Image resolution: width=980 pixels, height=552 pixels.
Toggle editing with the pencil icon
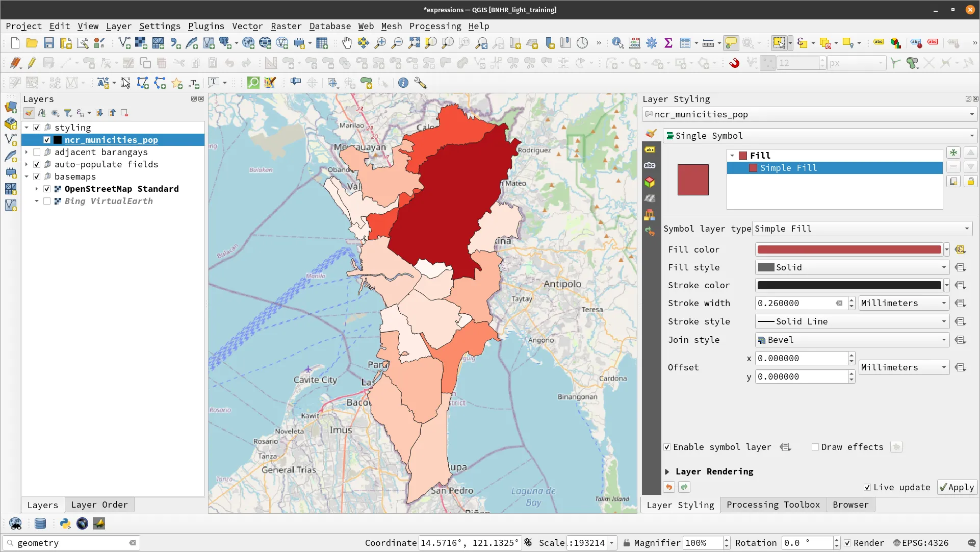31,63
